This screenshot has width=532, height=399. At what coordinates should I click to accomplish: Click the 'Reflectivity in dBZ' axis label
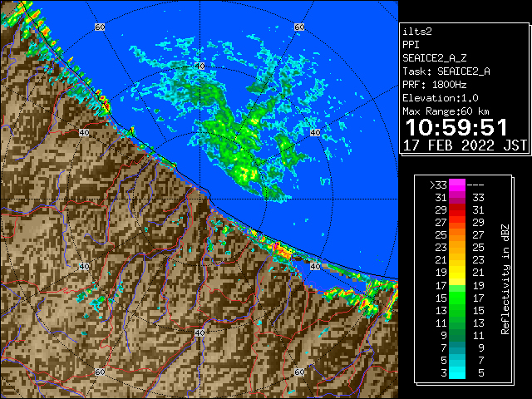click(x=505, y=279)
